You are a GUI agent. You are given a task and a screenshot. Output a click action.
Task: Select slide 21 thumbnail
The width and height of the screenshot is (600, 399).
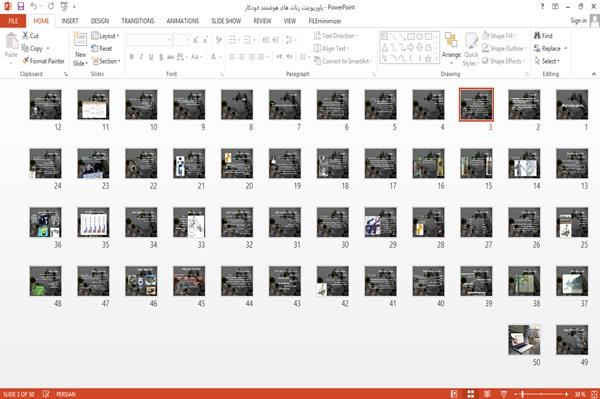click(189, 163)
